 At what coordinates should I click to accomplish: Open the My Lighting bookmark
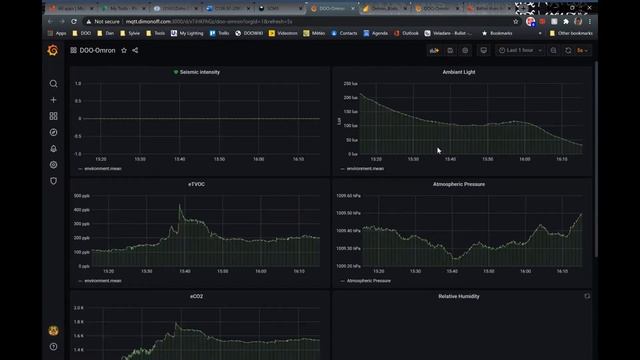(x=187, y=33)
